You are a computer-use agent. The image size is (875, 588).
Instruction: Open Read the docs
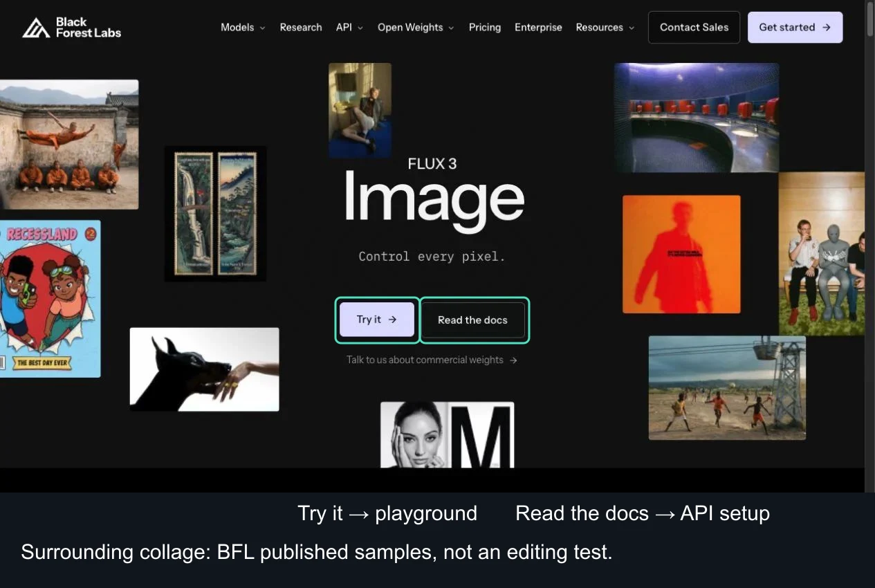tap(472, 320)
